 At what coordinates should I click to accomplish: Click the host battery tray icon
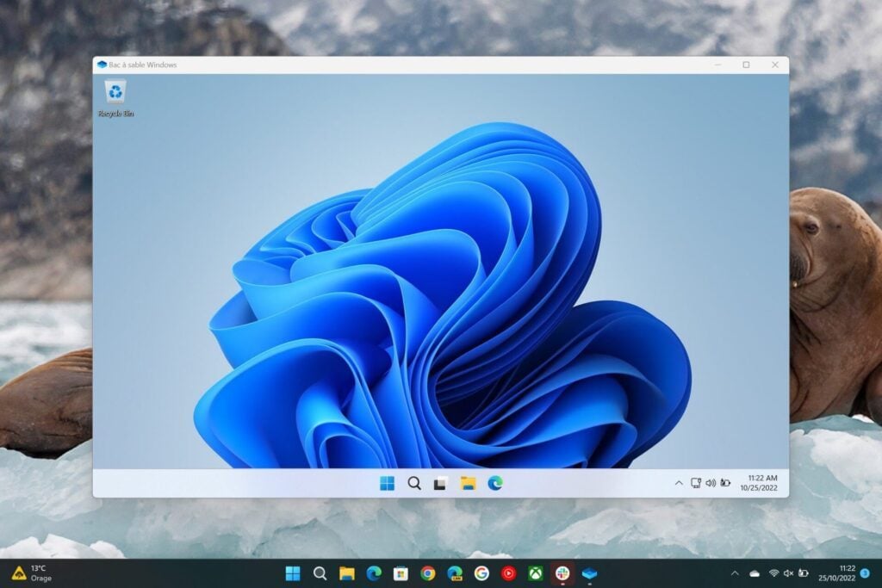804,573
